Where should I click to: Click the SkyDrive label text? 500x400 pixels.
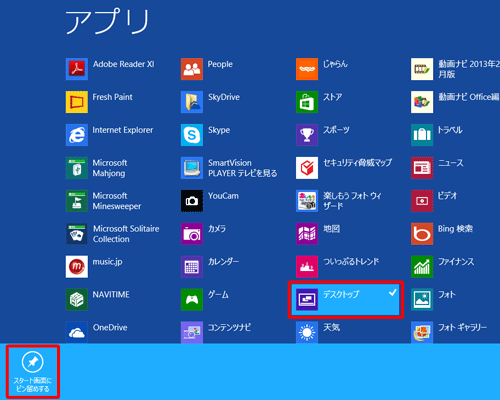(224, 97)
